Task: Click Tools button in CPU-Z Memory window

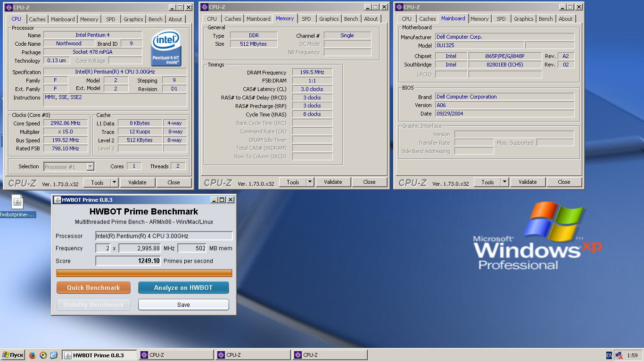Action: 293,182
